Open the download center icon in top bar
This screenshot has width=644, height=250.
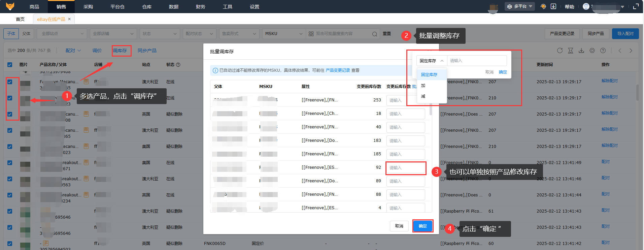coord(553,6)
